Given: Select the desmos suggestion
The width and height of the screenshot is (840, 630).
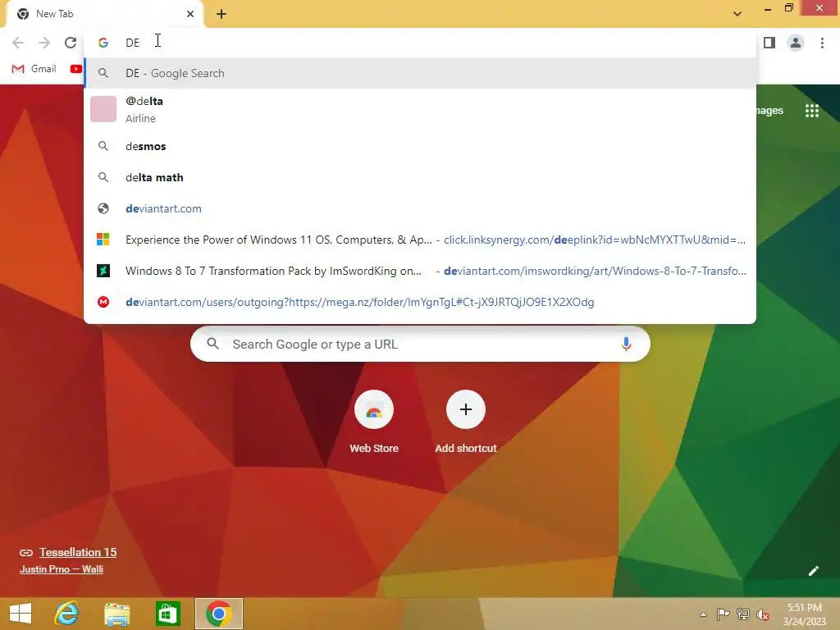Looking at the screenshot, I should click(x=420, y=146).
